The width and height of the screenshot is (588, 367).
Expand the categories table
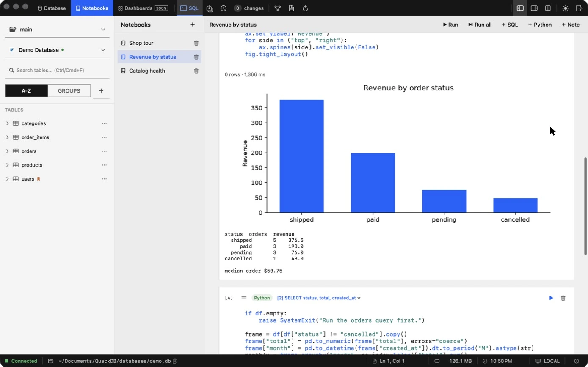[7, 123]
